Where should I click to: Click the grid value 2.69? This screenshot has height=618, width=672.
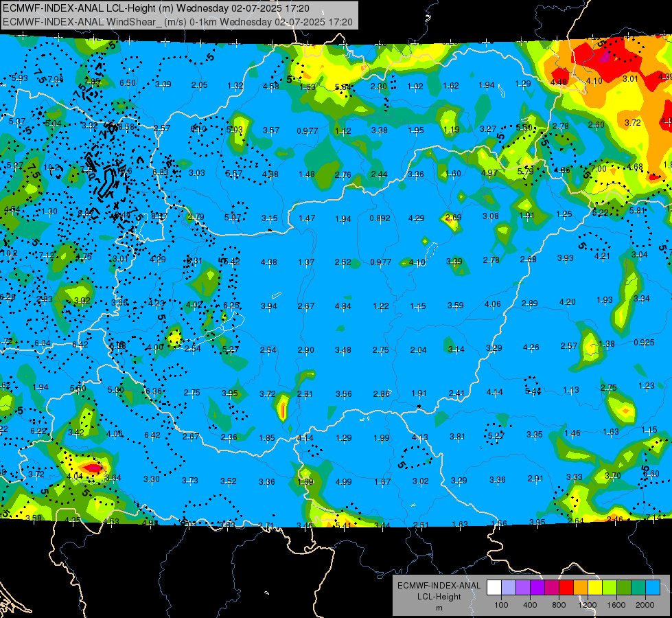453,218
